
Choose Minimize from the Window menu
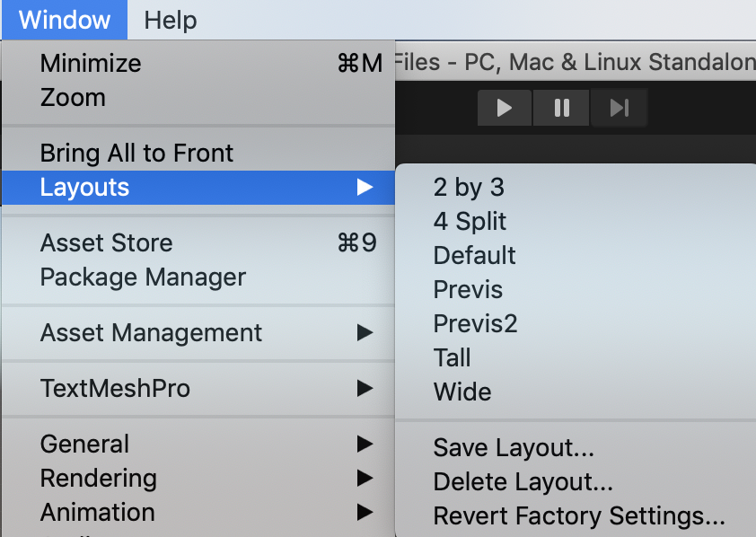91,64
